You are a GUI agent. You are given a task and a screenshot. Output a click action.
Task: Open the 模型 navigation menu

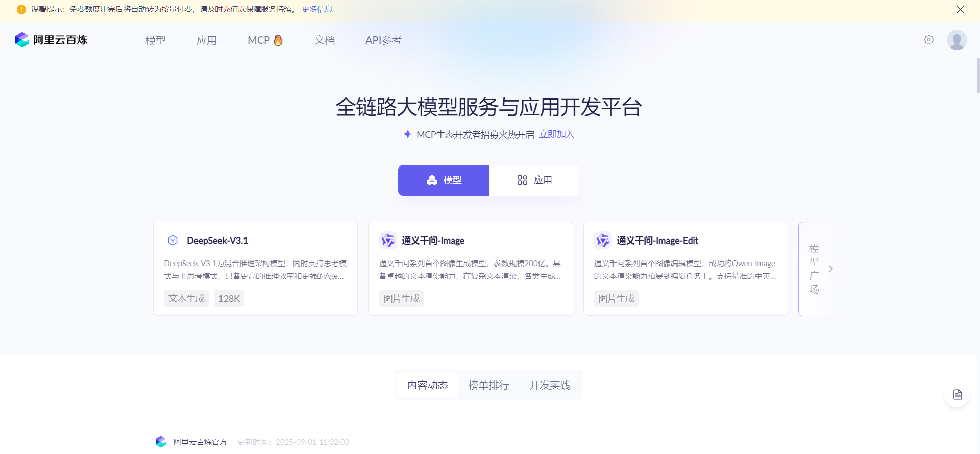[x=156, y=40]
